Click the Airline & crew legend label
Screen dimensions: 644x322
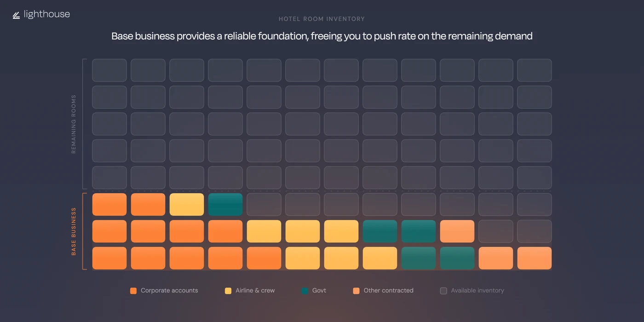[255, 291]
